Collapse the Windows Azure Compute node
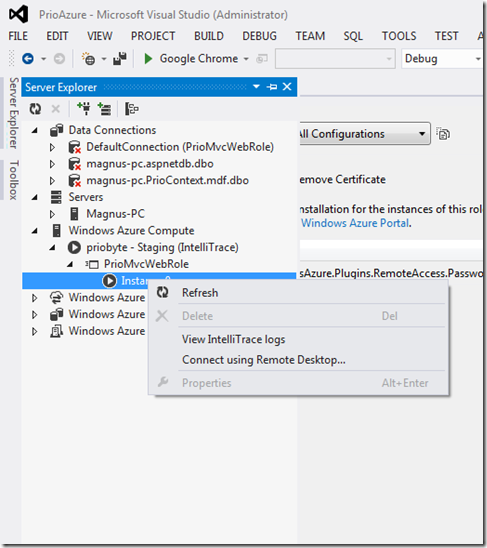The height and width of the screenshot is (548, 487). [x=35, y=231]
